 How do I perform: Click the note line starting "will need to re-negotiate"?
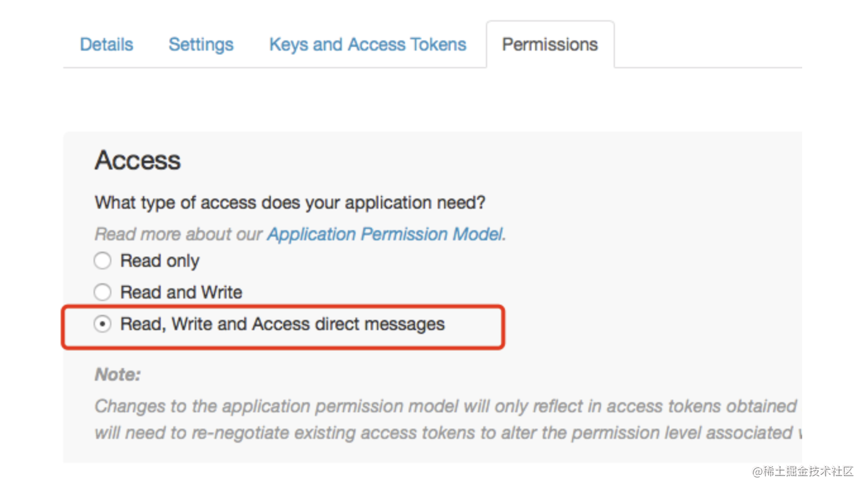(x=449, y=433)
